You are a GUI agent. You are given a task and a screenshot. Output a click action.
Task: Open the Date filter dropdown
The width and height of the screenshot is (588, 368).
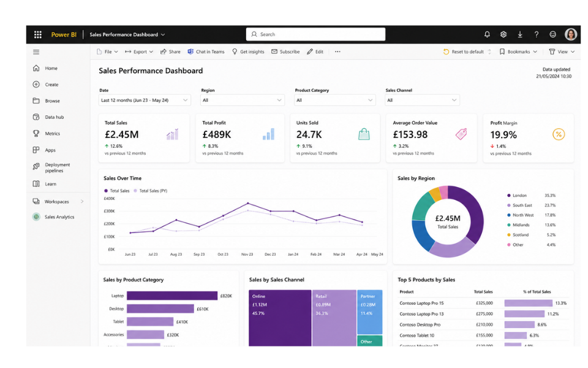145,100
